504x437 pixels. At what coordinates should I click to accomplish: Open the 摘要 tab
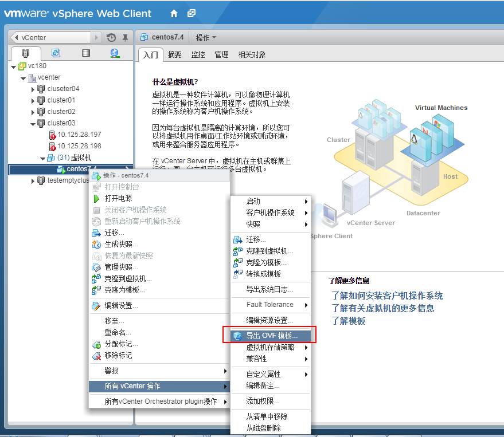[x=174, y=54]
